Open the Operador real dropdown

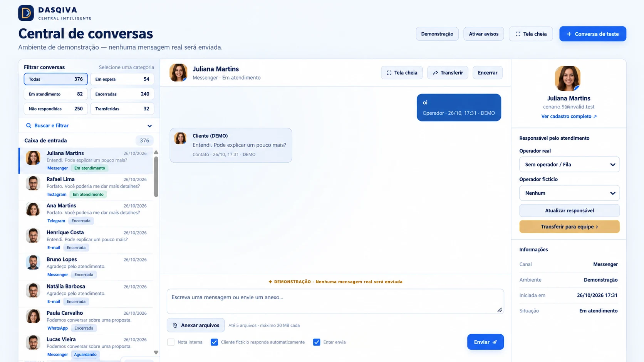point(569,164)
